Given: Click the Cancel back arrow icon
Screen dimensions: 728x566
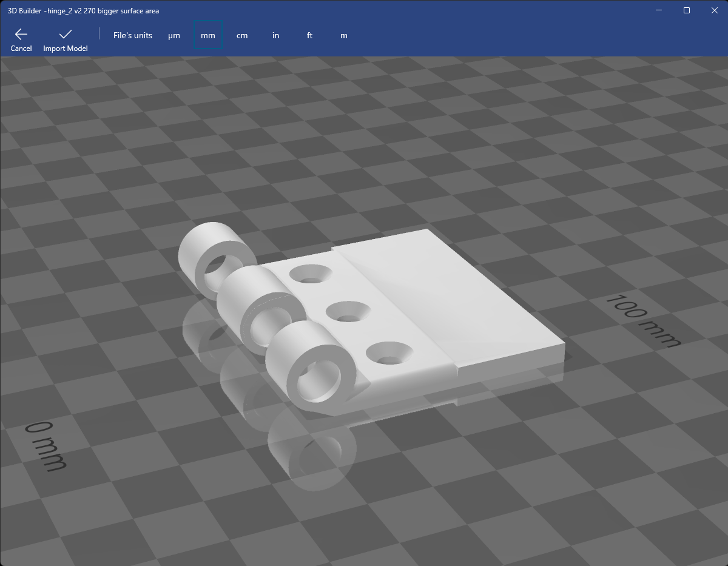Looking at the screenshot, I should [x=21, y=35].
